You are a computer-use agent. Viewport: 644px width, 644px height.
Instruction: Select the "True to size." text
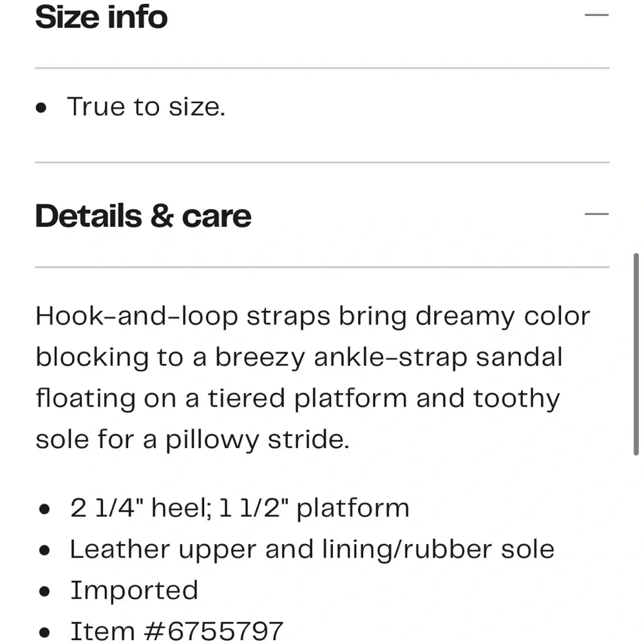146,107
